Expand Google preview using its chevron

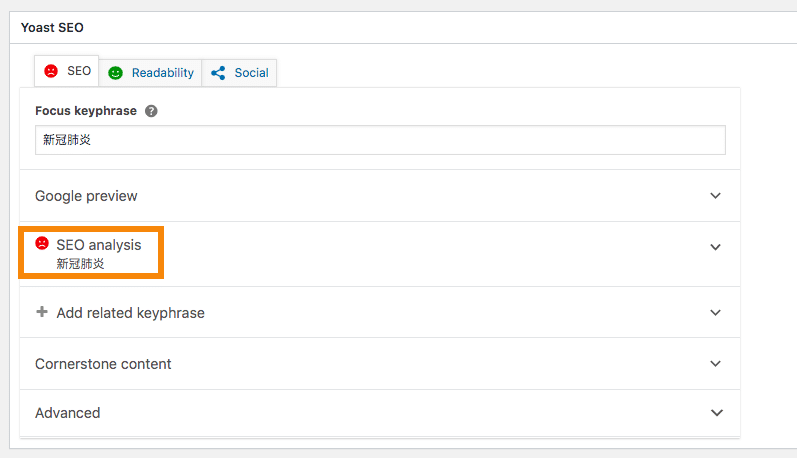(x=715, y=196)
